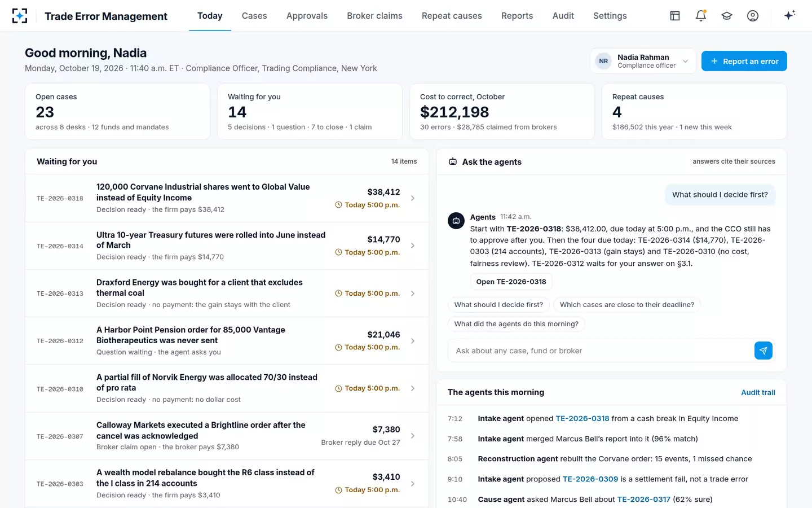
Task: Open the Approvals tab
Action: tap(307, 16)
